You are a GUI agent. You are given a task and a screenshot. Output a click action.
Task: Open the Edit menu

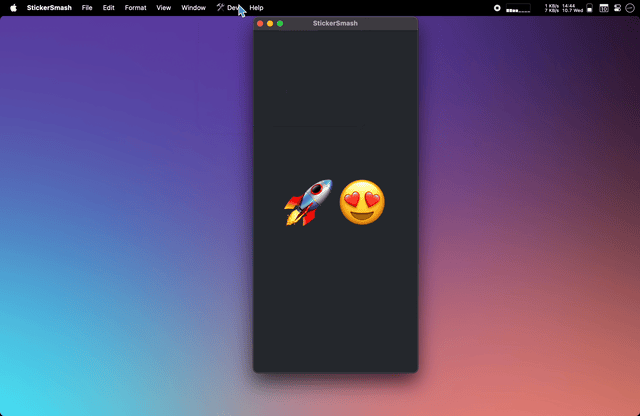tap(108, 7)
